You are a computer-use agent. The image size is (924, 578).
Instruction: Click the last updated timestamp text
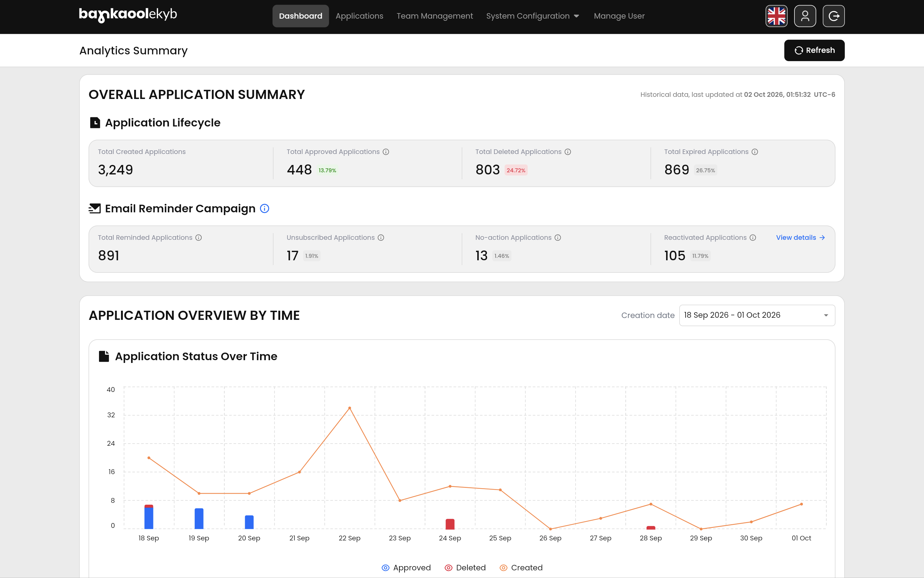pos(737,94)
